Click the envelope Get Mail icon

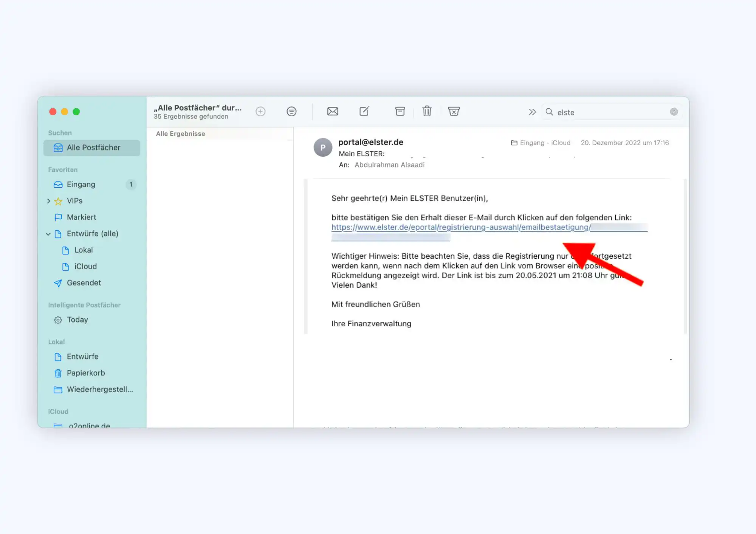(332, 111)
